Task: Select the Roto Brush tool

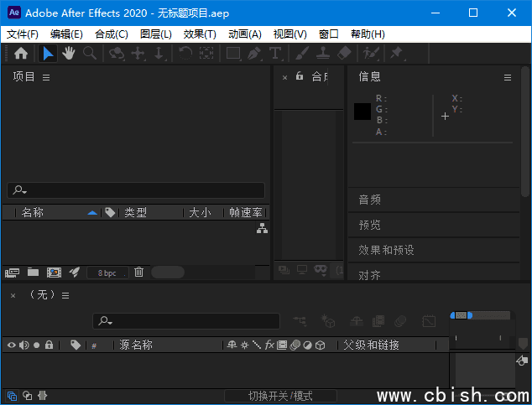Action: [x=371, y=53]
